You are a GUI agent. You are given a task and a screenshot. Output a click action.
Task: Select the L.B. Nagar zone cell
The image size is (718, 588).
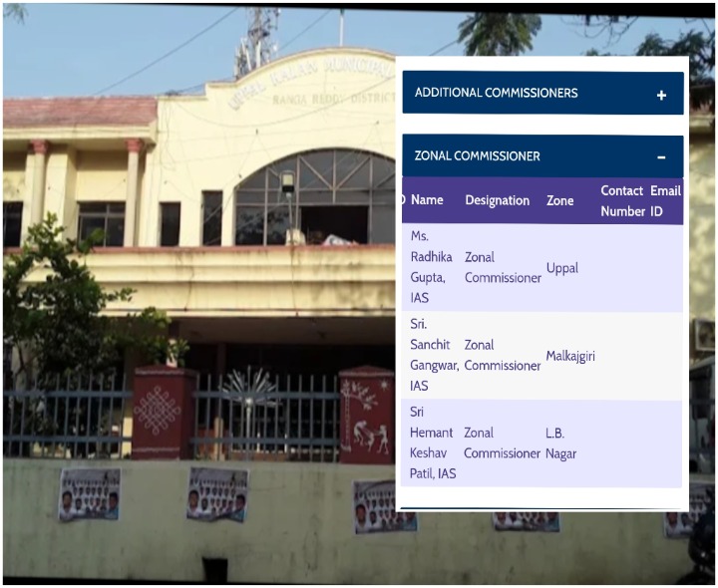[560, 443]
